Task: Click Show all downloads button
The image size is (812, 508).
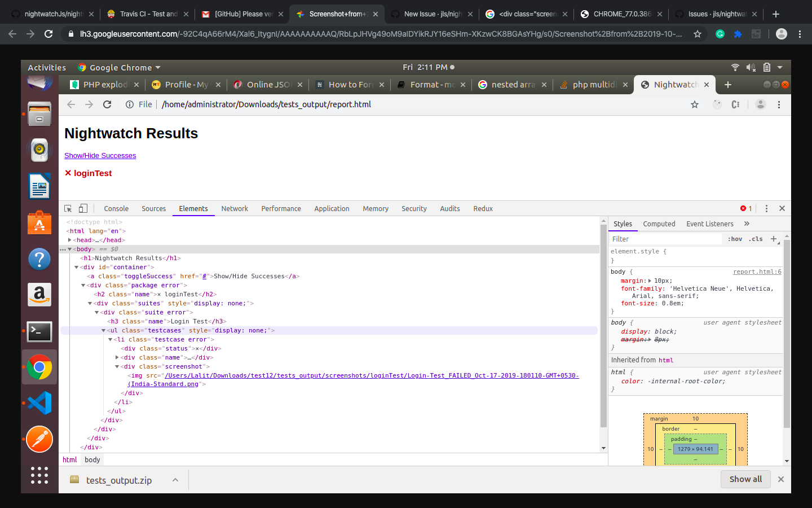Action: [x=745, y=479]
